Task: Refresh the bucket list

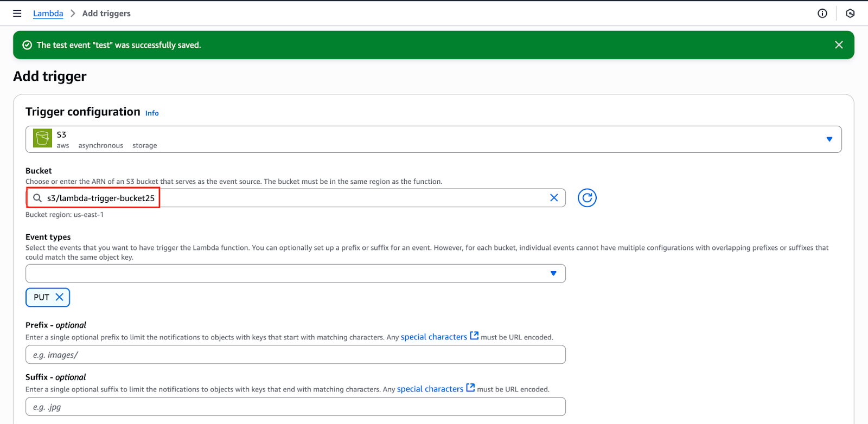Action: (x=587, y=198)
